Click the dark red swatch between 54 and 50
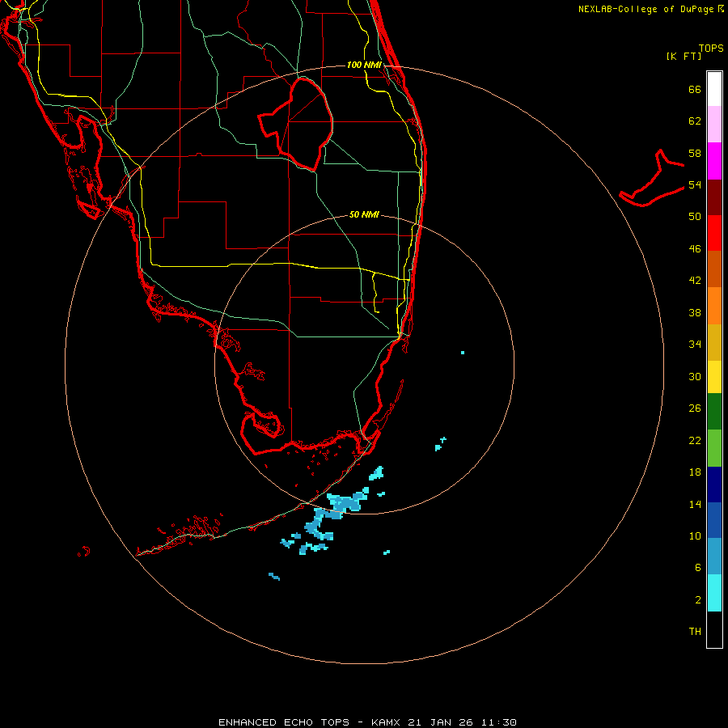The width and height of the screenshot is (728, 728). click(714, 197)
